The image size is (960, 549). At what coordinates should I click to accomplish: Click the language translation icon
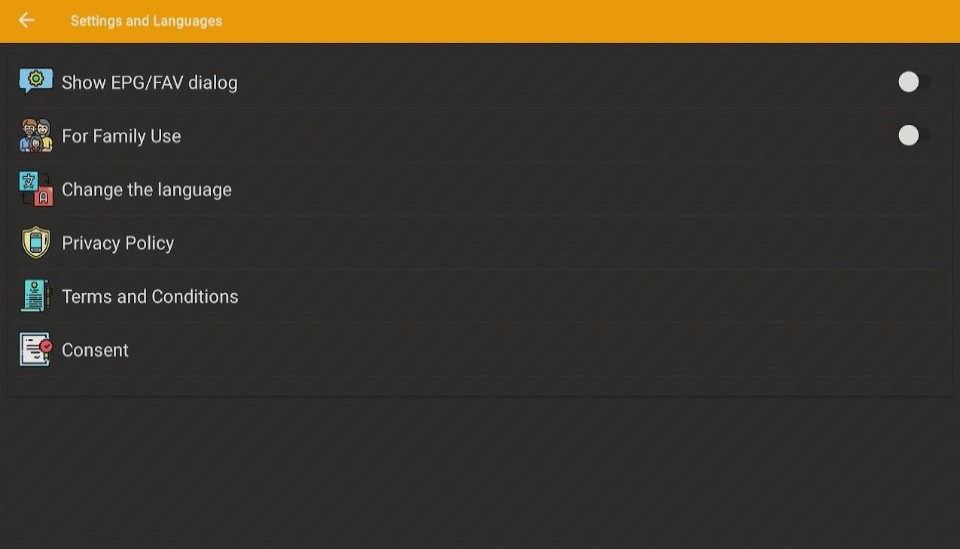tap(36, 189)
